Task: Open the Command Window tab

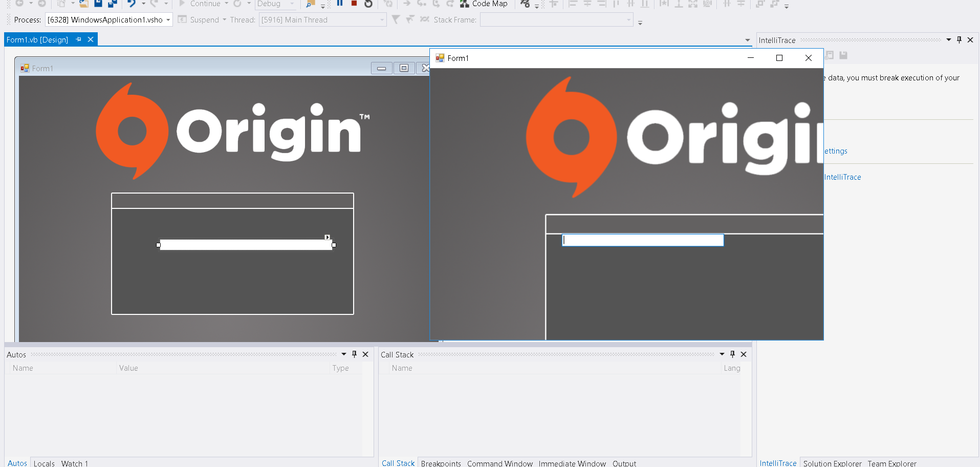Action: 500,463
